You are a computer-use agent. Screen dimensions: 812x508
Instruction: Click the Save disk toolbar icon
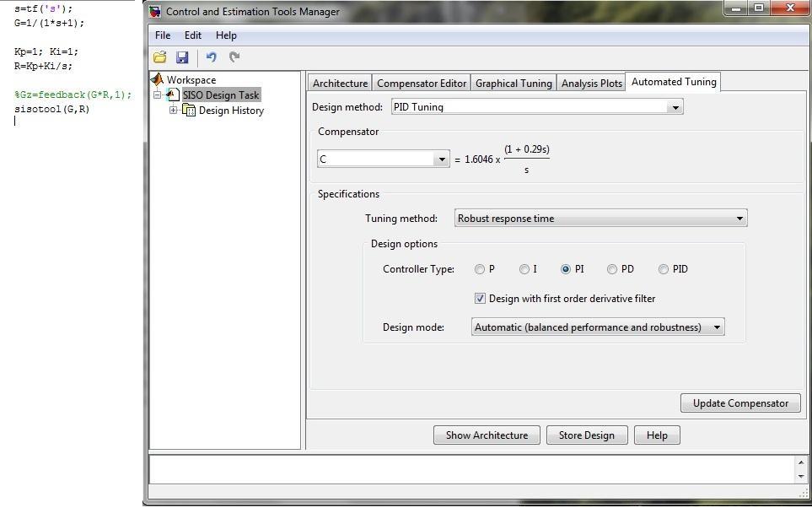pos(182,57)
